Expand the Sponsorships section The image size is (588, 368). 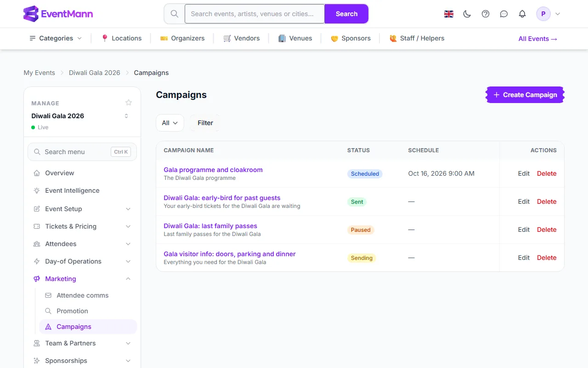82,361
